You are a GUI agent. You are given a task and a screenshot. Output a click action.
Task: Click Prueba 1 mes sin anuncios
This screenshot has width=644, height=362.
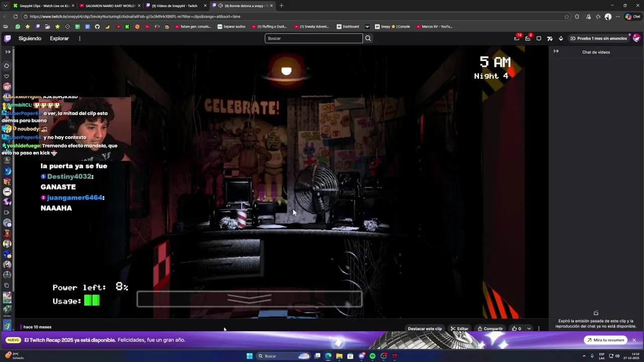pos(599,38)
